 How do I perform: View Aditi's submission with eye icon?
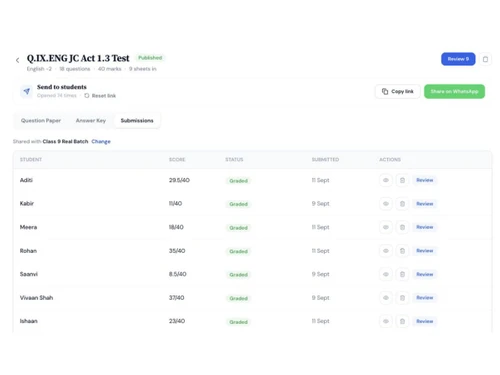click(x=386, y=180)
